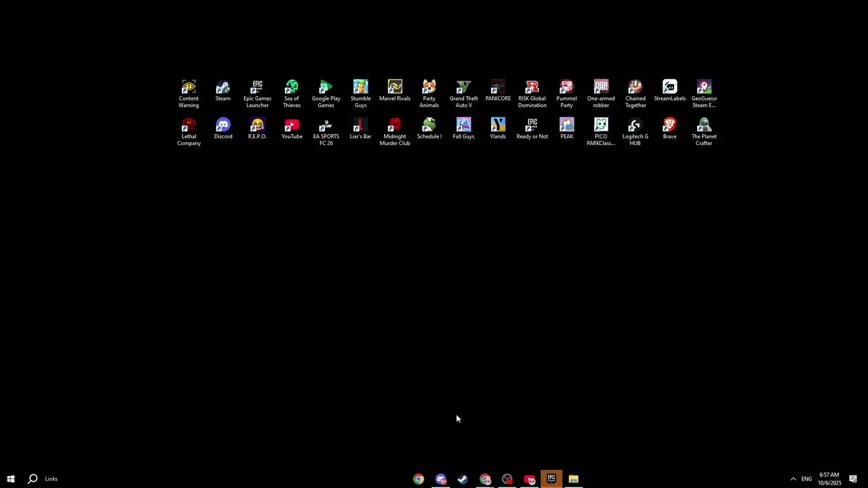Select the Fall Guys desktop icon
868x488 pixels.
pos(464,129)
